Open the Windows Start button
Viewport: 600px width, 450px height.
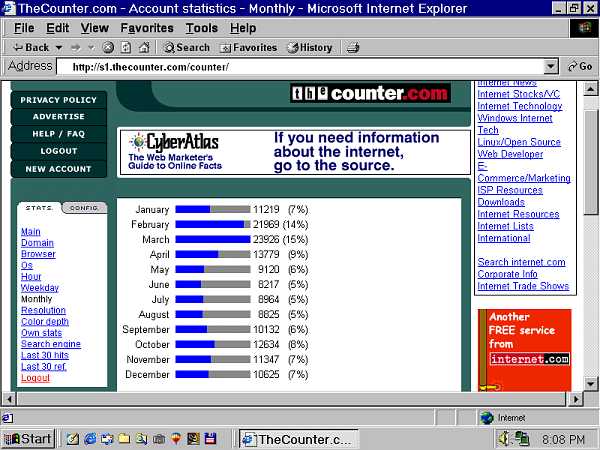(x=28, y=439)
